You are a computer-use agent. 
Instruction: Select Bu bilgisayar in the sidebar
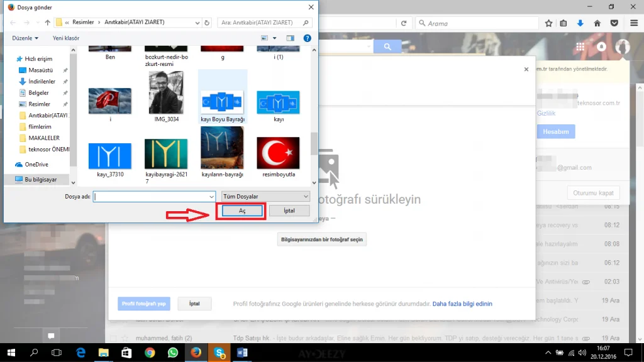point(40,179)
